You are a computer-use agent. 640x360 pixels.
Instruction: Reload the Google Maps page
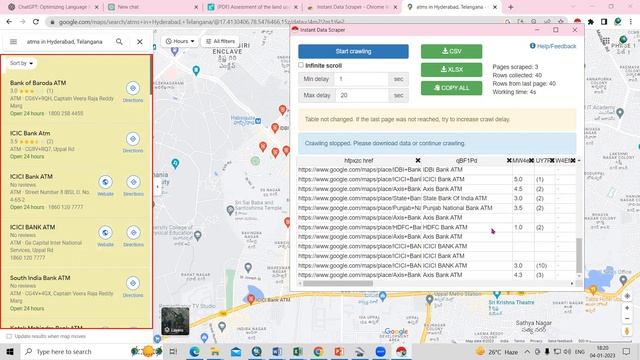[36, 22]
